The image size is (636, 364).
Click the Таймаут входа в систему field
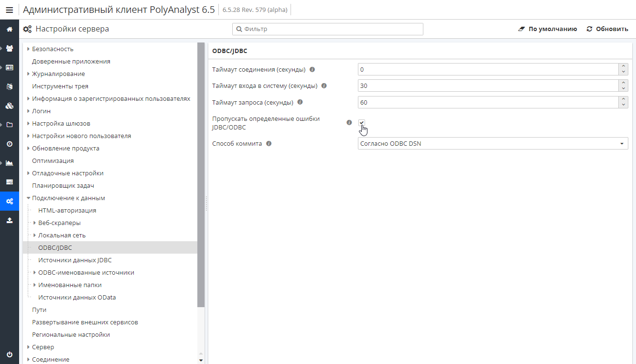[488, 86]
